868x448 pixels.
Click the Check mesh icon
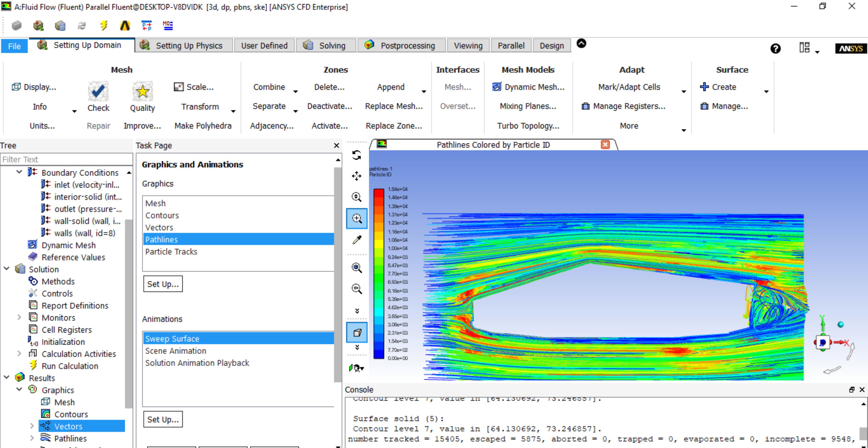coord(98,91)
